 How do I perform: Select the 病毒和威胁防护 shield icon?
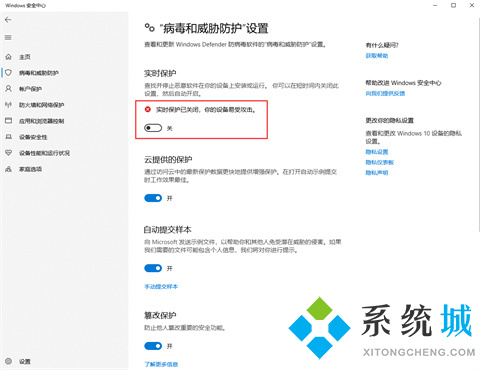[x=9, y=73]
